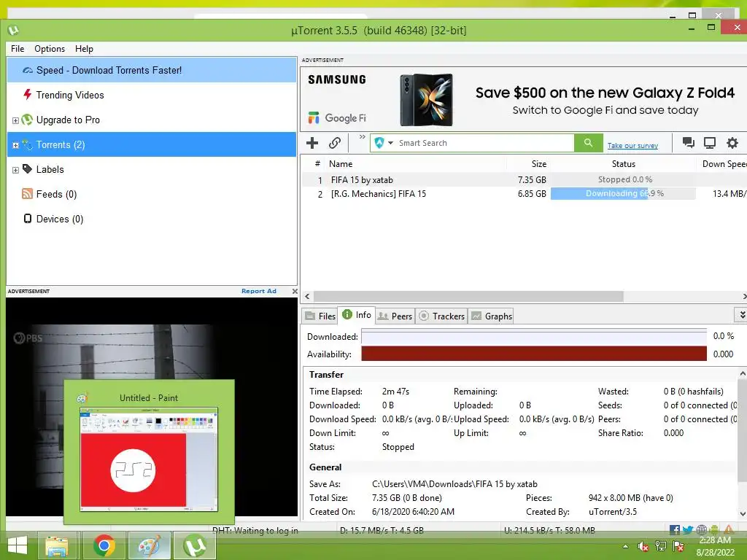The image size is (747, 560).
Task: Show hidden tray icons arrow
Action: coord(625,547)
